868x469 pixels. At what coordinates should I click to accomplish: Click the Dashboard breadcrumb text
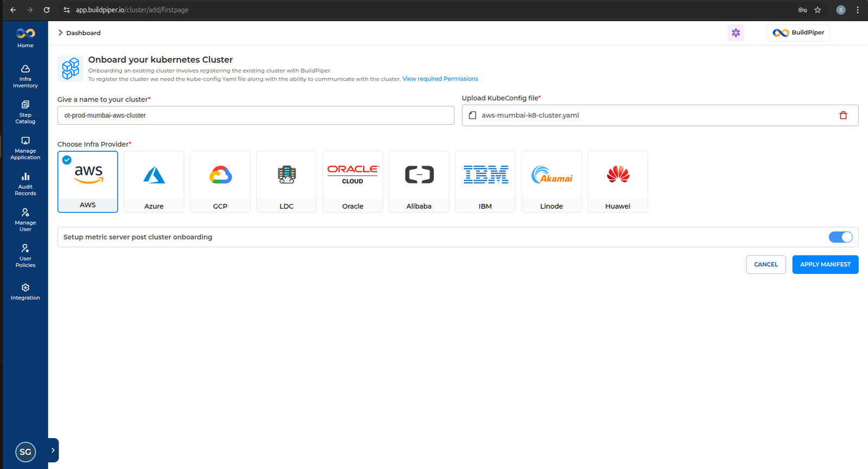click(83, 33)
